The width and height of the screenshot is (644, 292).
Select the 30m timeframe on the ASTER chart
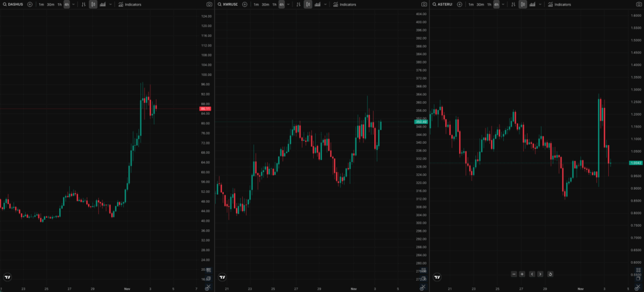click(480, 4)
